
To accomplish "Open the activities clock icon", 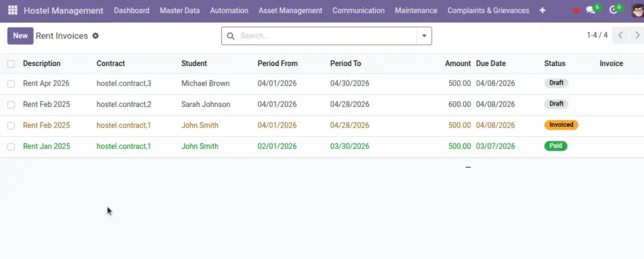I will tap(613, 10).
